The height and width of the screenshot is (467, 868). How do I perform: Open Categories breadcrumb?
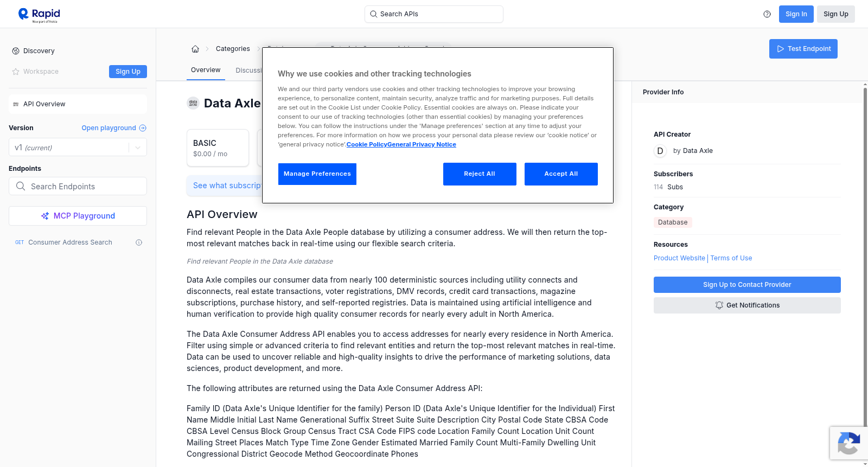[x=233, y=49]
